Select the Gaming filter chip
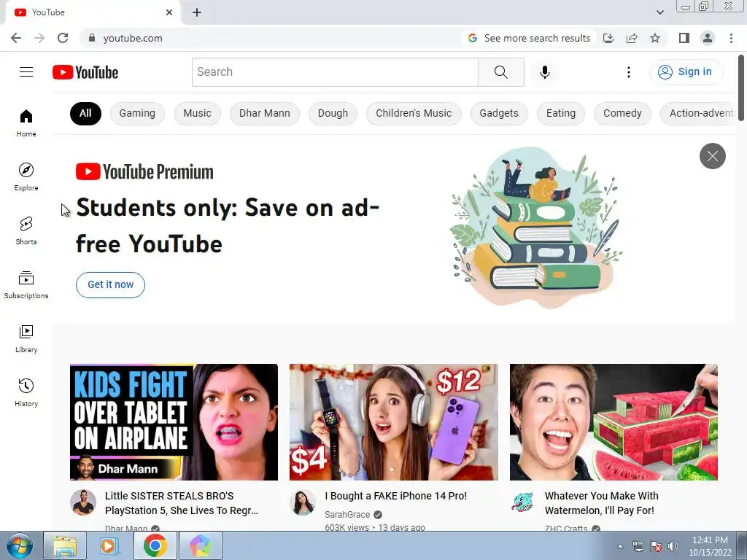Screen dimensions: 747x560 137,113
